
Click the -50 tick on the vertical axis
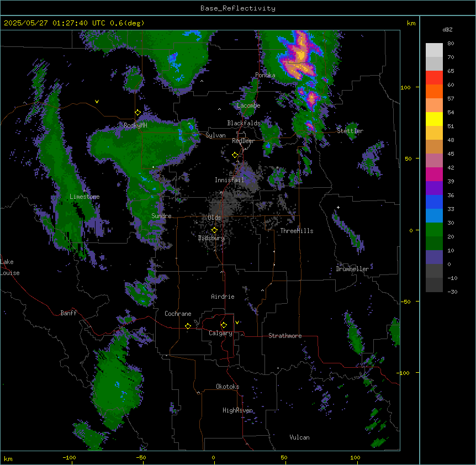405,302
